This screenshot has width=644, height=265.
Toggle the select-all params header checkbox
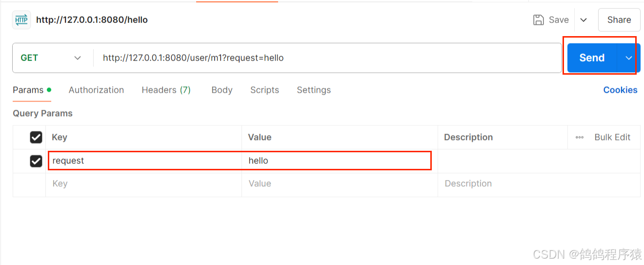tap(36, 138)
